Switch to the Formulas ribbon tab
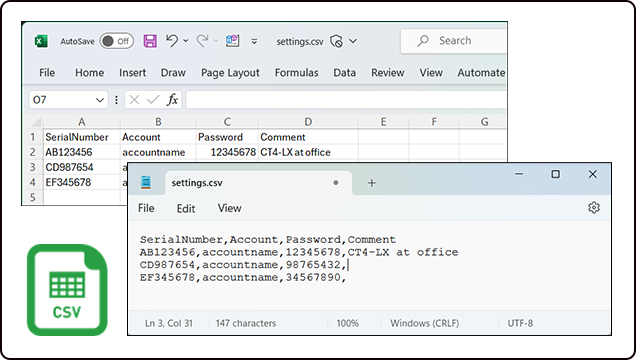 point(297,73)
